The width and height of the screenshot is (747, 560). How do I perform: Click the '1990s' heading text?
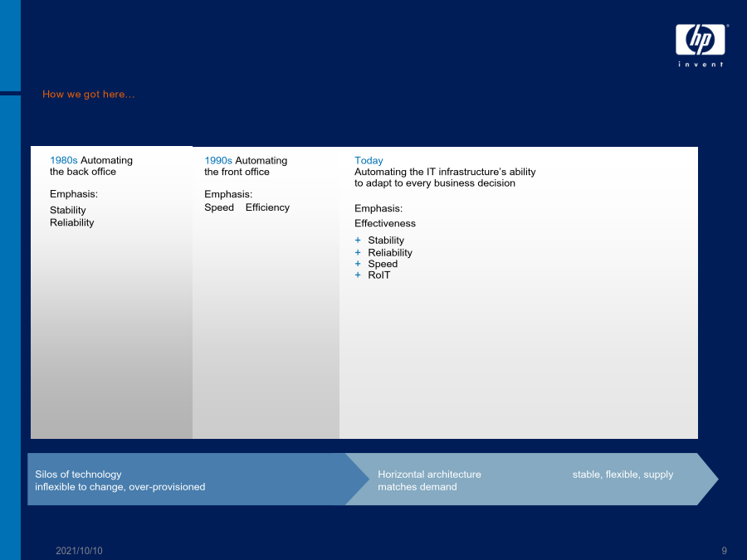click(218, 161)
